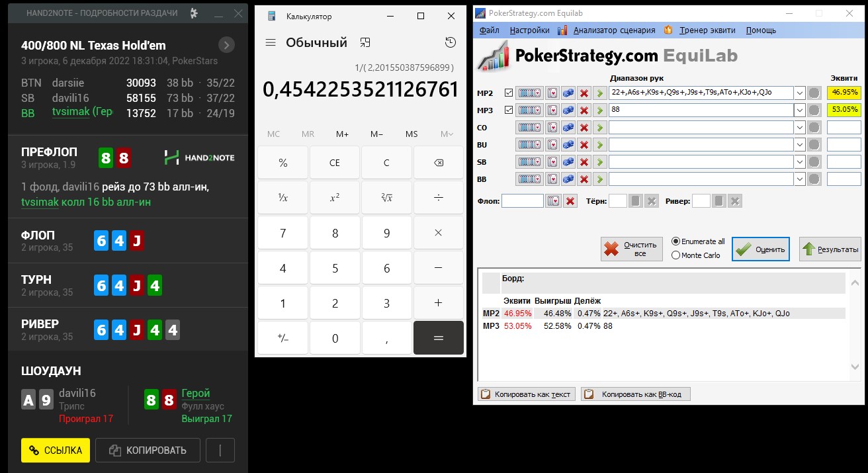The height and width of the screenshot is (473, 868).
Task: Click Копировать как текст
Action: coord(527,394)
